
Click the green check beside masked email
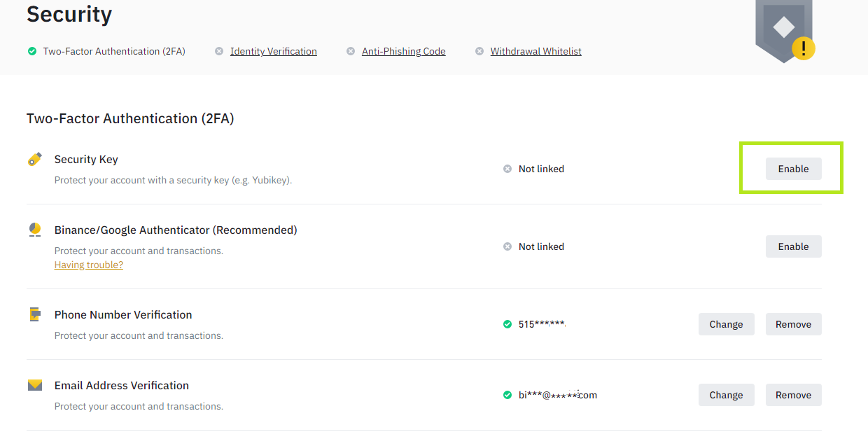(507, 395)
